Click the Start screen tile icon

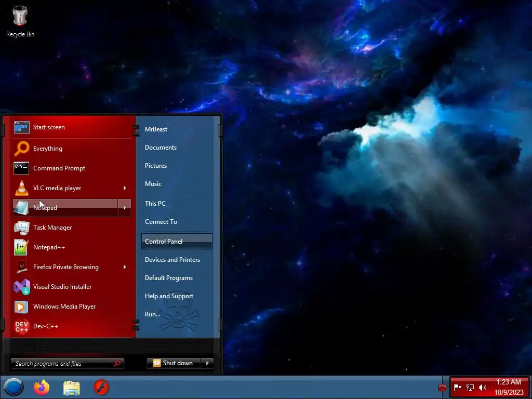21,127
